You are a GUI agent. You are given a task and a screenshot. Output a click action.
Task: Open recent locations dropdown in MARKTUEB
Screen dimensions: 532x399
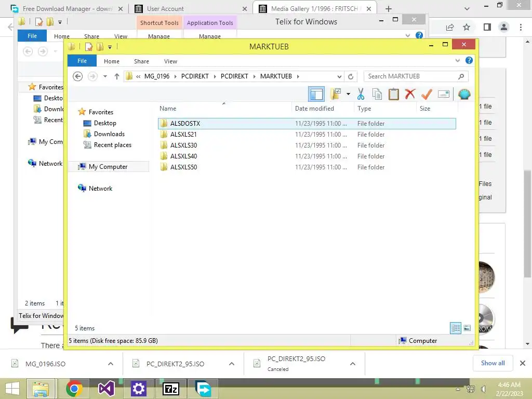105,76
